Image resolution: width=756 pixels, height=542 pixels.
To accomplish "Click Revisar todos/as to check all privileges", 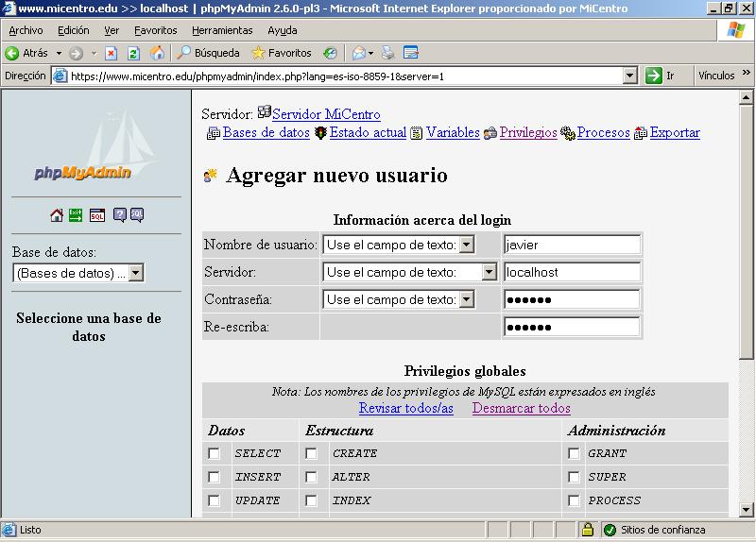I will (406, 408).
